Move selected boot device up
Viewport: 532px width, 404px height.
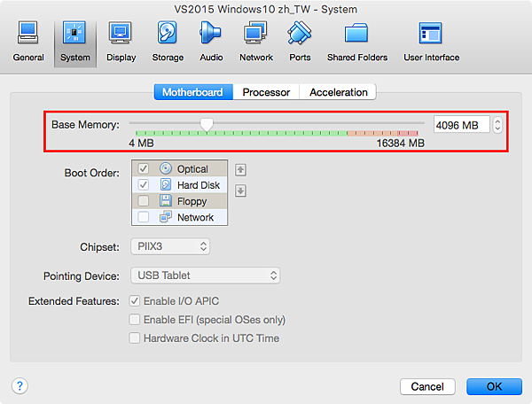point(240,169)
